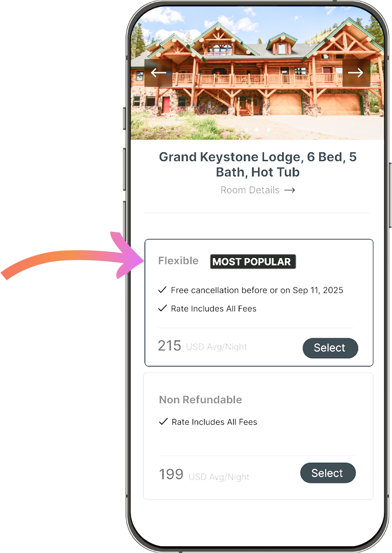Tap the Non Refundable rate heading
Screen dimensions: 392x553
coord(200,399)
